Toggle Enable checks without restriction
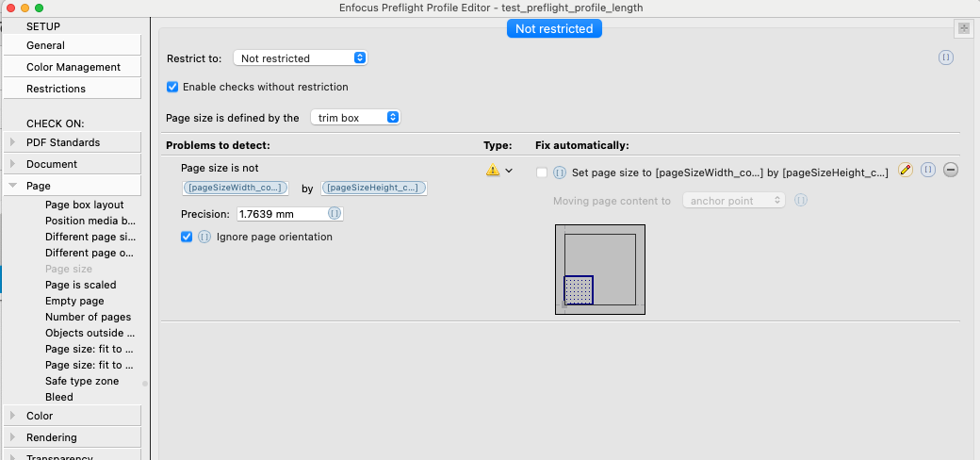 (x=172, y=87)
